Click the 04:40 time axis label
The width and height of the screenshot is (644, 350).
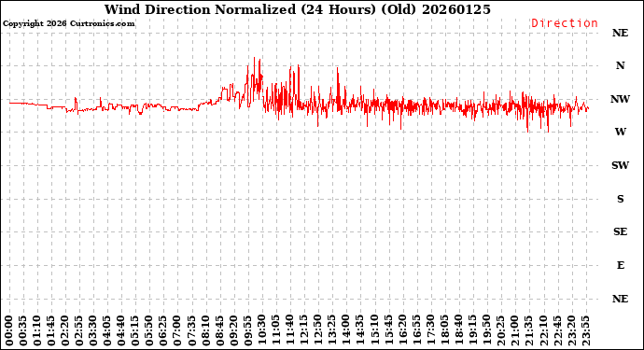point(121,331)
